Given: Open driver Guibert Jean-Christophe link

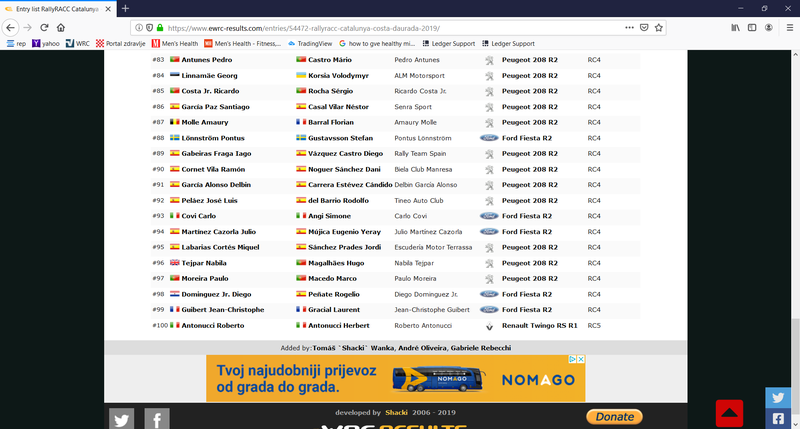Looking at the screenshot, I should point(223,310).
